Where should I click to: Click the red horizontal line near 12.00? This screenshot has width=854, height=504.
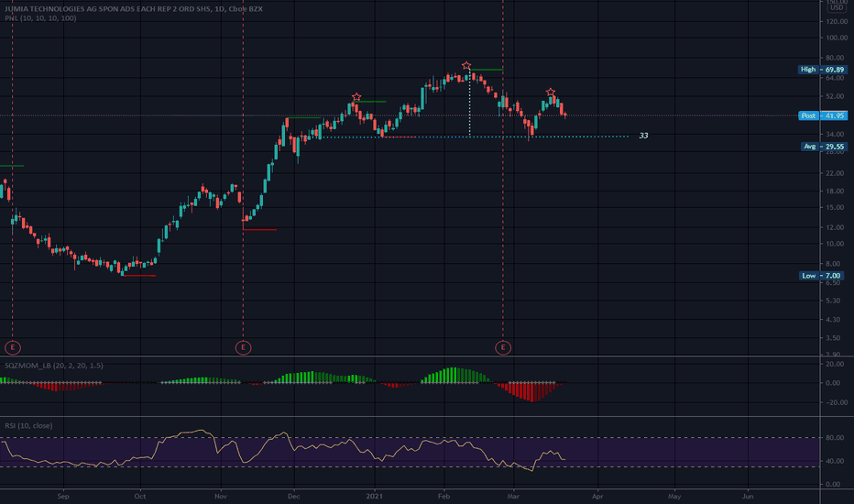point(260,230)
